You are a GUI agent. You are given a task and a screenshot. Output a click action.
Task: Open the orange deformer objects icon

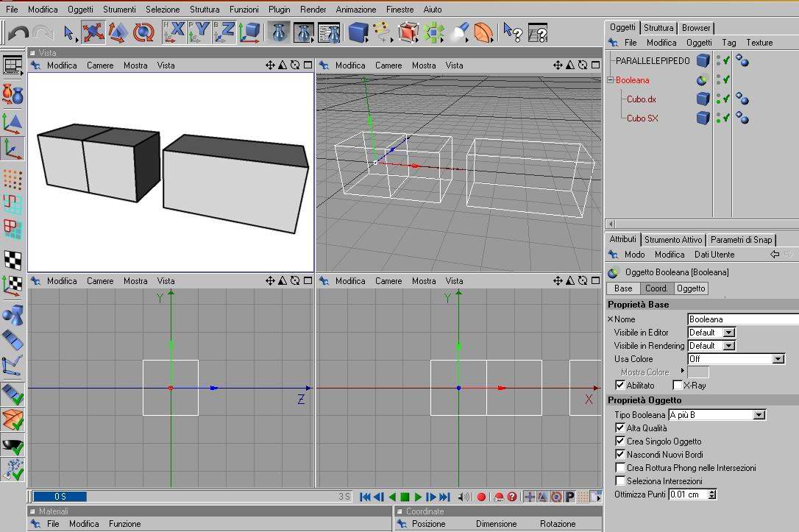483,32
